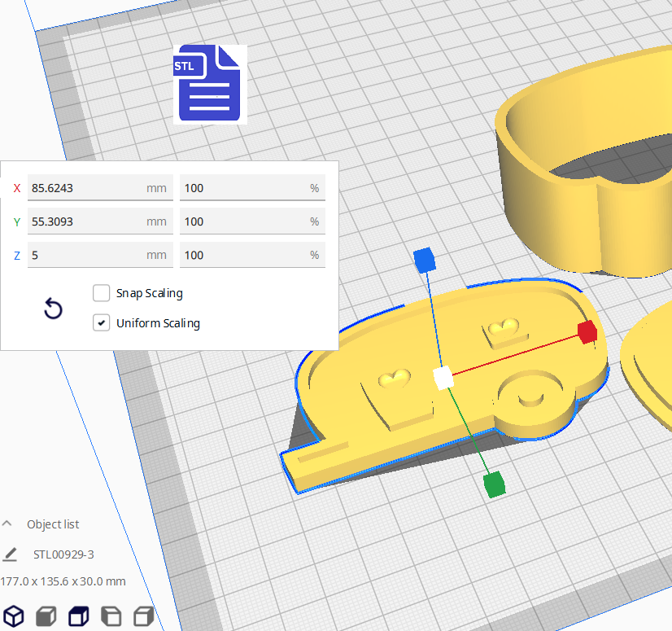Switch to the left side view icon
Image resolution: width=672 pixels, height=631 pixels.
coord(111,616)
